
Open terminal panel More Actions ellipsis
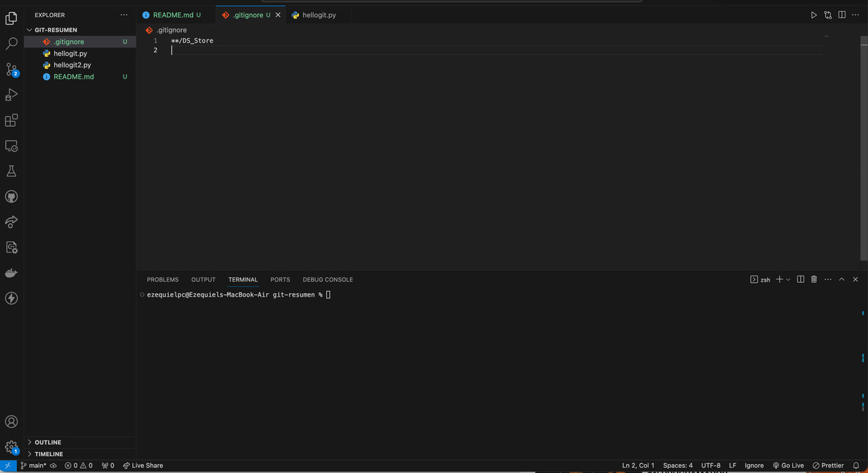tap(828, 280)
